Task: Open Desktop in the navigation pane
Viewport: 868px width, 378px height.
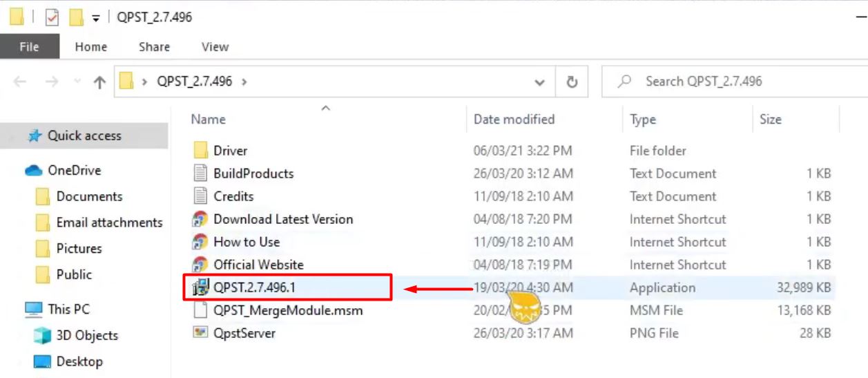Action: pos(79,361)
